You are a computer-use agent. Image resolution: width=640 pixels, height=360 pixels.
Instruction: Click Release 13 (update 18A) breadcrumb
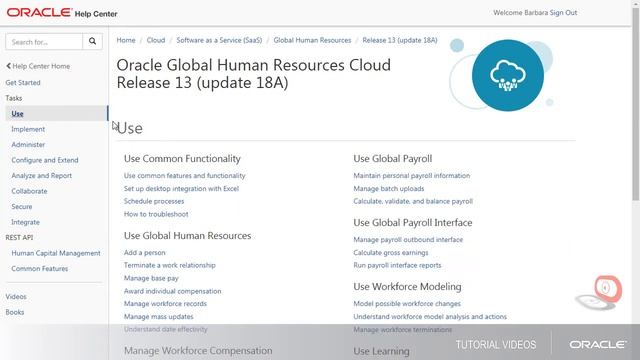[x=400, y=40]
